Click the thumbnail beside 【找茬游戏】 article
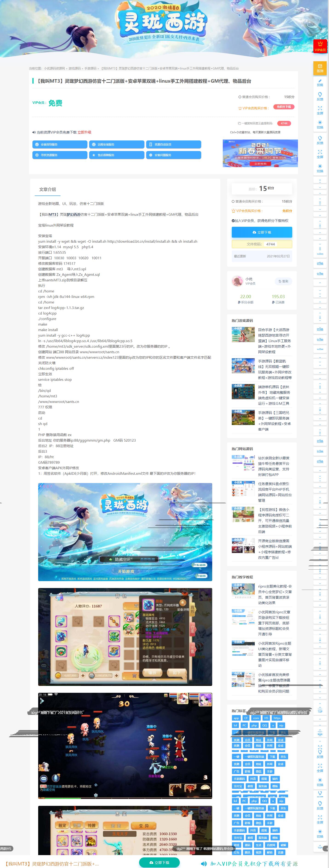329x868 pixels. 243,514
